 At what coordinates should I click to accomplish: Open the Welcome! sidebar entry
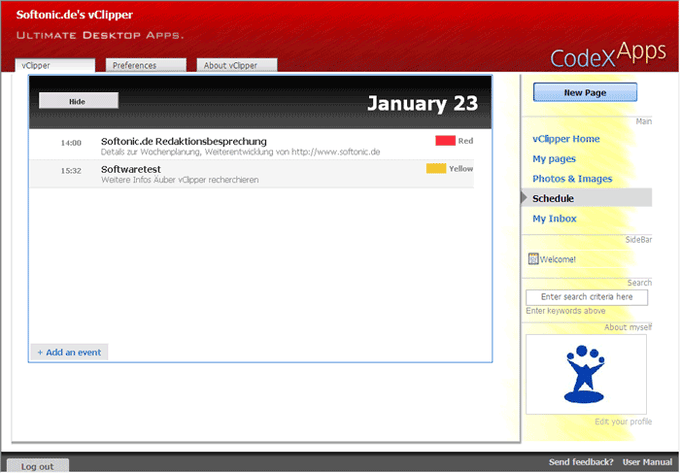[x=558, y=260]
